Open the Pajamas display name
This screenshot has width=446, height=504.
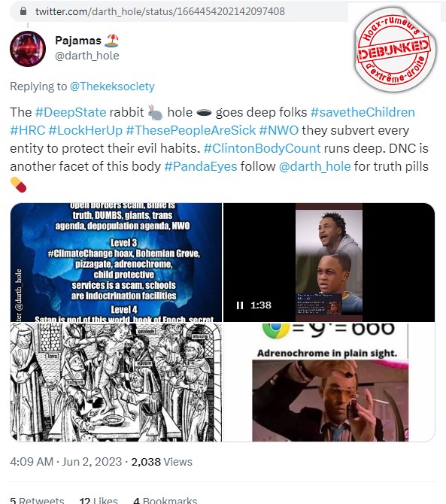pos(78,41)
